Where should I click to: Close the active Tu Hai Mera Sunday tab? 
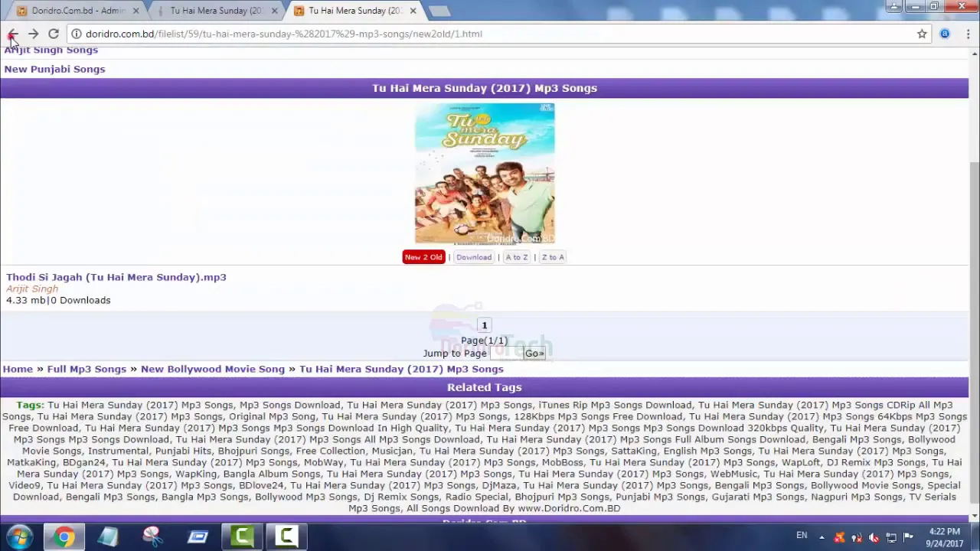[x=413, y=11]
